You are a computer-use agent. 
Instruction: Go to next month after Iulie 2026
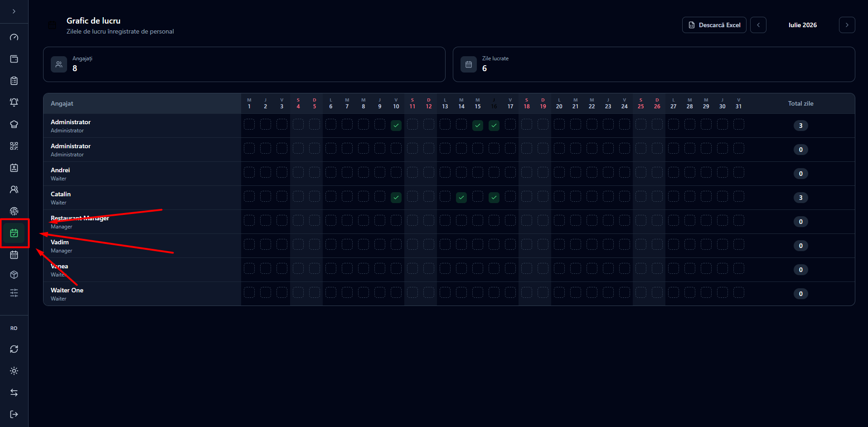(x=847, y=25)
